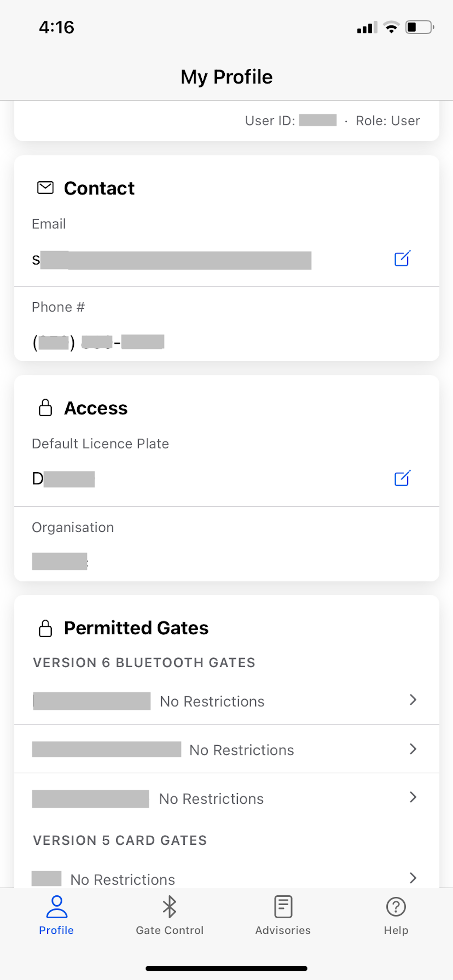
Task: Switch to the Advisories tab label
Action: 283,930
